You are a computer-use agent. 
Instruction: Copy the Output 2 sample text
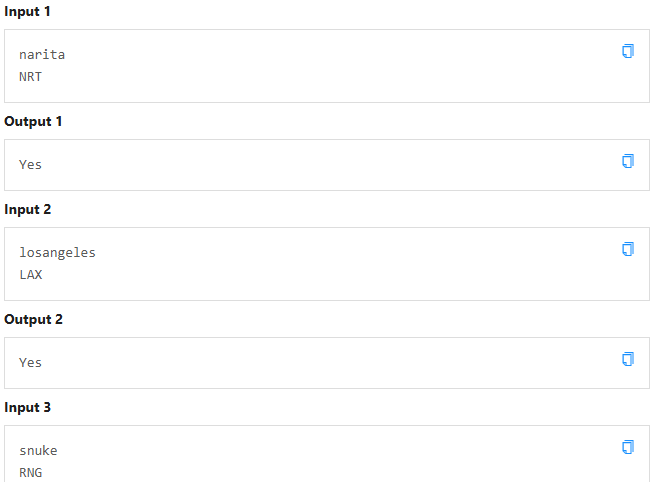[x=628, y=359]
